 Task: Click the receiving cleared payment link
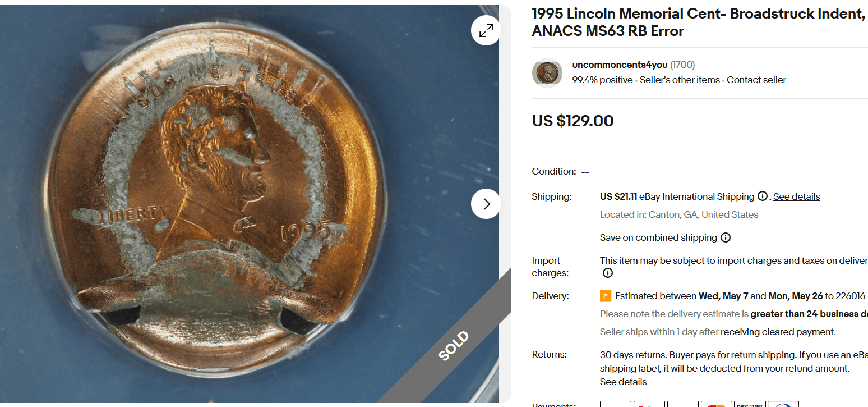[777, 332]
